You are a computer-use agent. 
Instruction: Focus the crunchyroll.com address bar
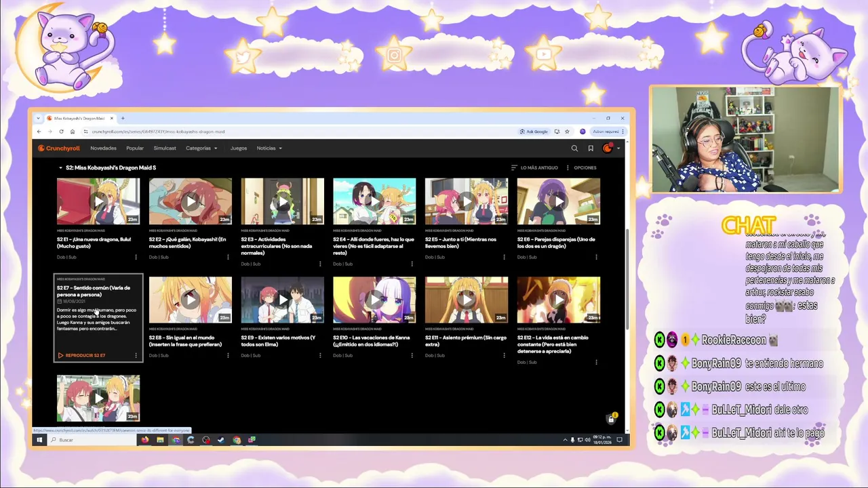[298, 131]
